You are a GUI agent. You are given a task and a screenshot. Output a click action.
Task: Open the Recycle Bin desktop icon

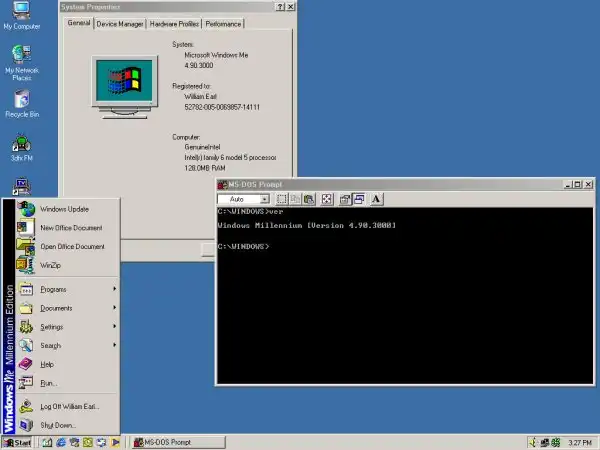pyautogui.click(x=22, y=102)
